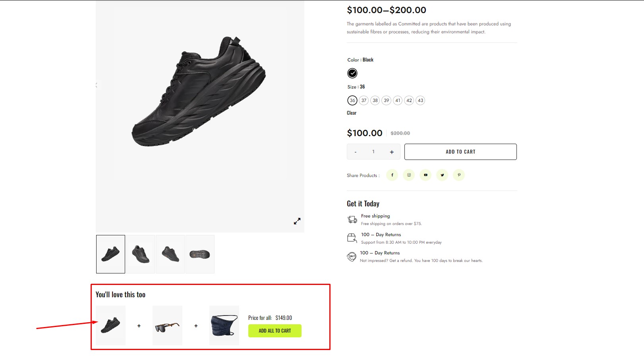The height and width of the screenshot is (356, 644).
Task: Share product on Twitter
Action: 442,175
